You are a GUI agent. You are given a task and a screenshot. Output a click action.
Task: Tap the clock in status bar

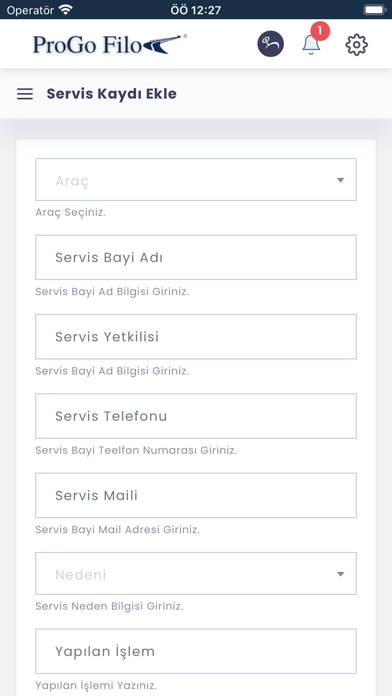(x=196, y=10)
